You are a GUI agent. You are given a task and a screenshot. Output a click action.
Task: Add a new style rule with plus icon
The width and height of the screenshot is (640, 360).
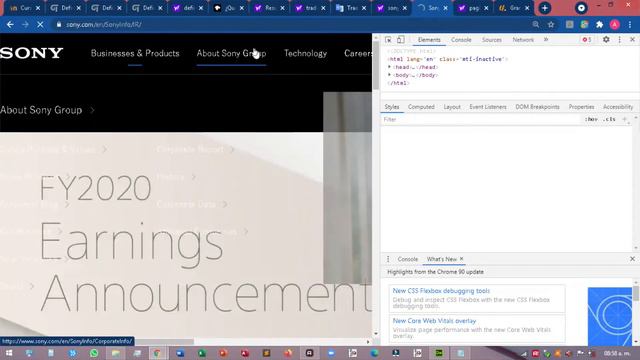pyautogui.click(x=624, y=119)
